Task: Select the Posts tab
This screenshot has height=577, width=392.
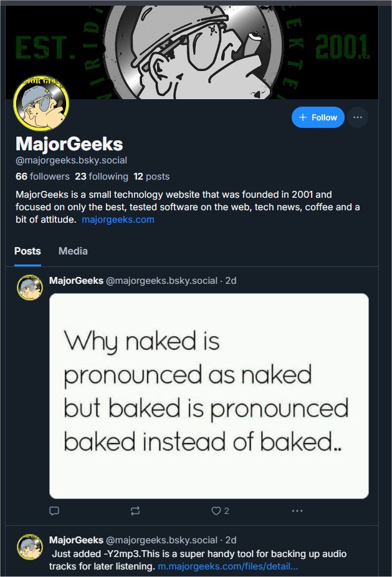Action: (27, 251)
